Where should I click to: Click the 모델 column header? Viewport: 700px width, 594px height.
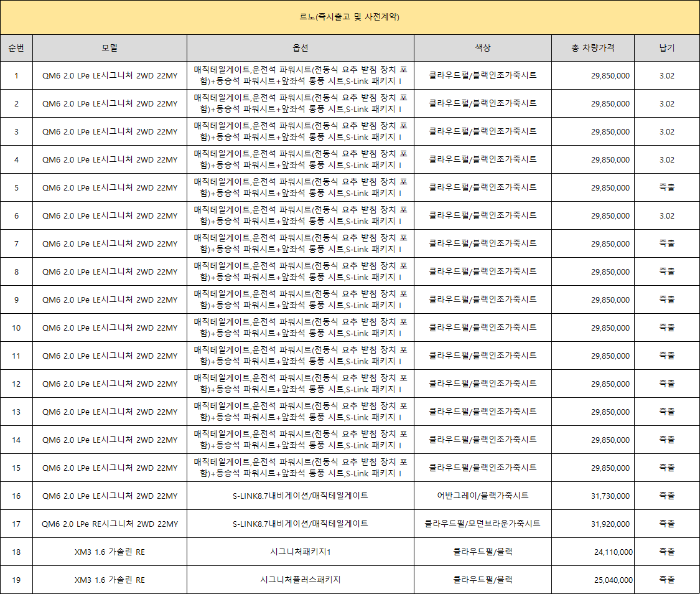(x=110, y=48)
